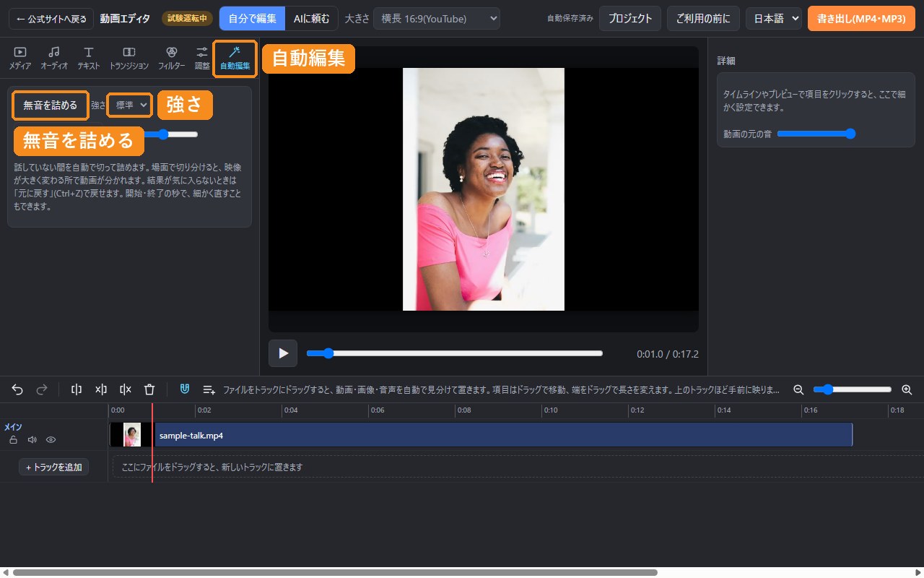Hide the メイン track with eye icon
The image size is (924, 578).
pyautogui.click(x=51, y=439)
